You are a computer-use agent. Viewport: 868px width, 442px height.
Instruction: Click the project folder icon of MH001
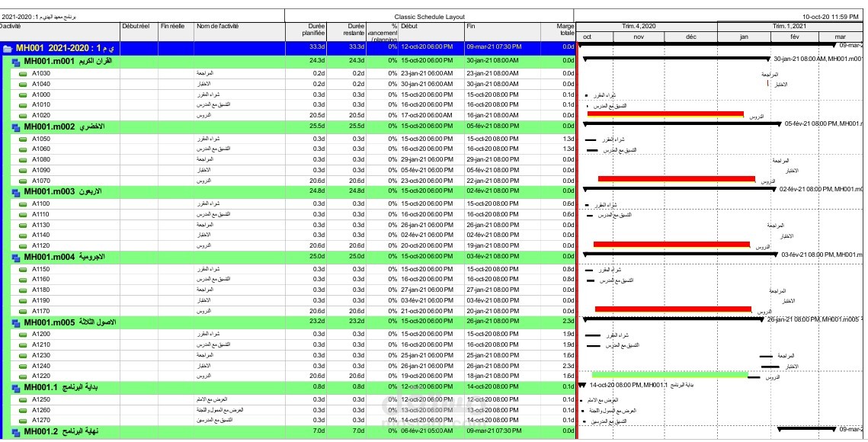[x=7, y=49]
